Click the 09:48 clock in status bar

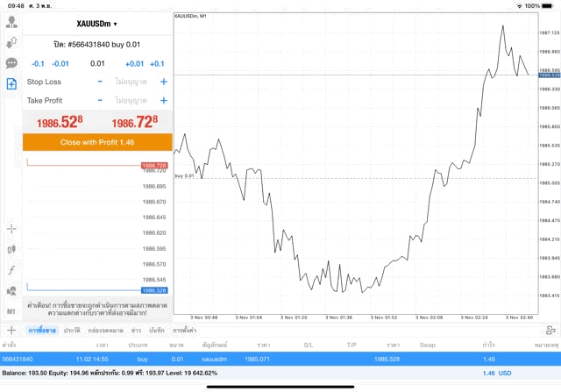tap(16, 6)
